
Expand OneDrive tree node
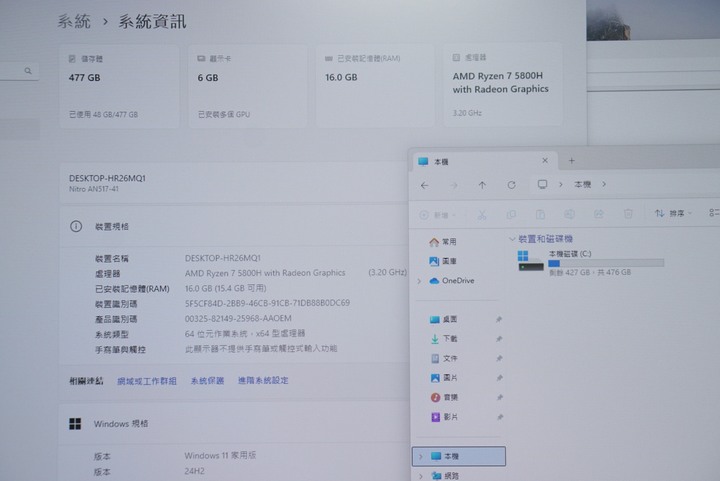[419, 281]
